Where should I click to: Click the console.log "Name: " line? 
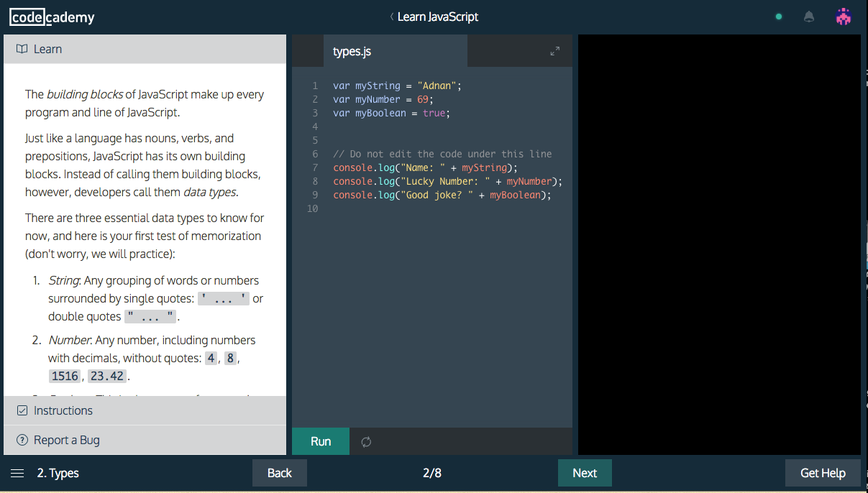click(x=425, y=167)
